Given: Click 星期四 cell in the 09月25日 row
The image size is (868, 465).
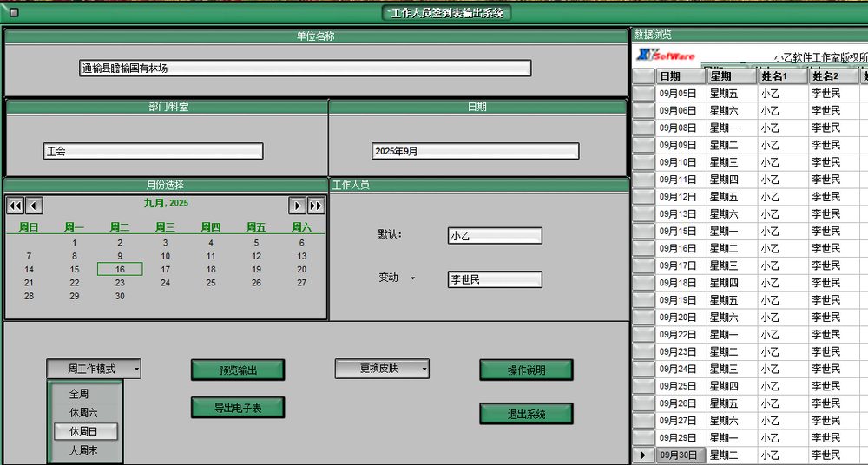Looking at the screenshot, I should 732,386.
